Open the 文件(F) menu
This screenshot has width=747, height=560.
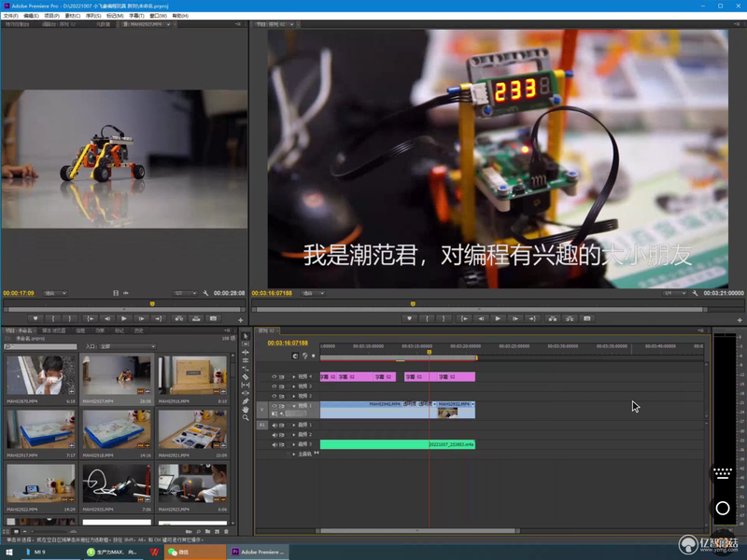coord(10,16)
